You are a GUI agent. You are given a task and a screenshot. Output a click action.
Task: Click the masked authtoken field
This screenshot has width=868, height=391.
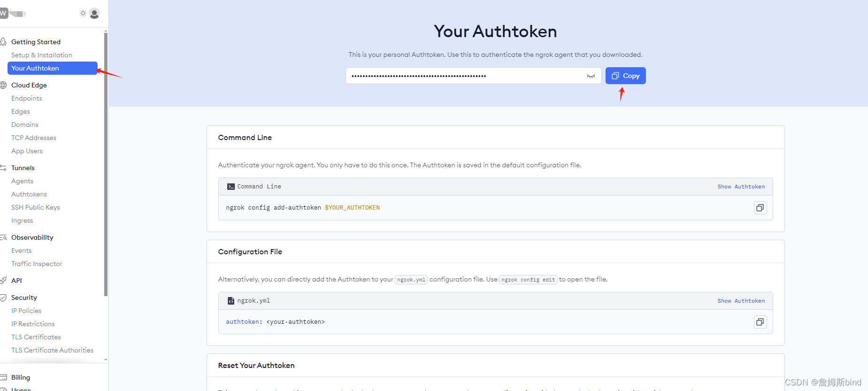point(473,76)
